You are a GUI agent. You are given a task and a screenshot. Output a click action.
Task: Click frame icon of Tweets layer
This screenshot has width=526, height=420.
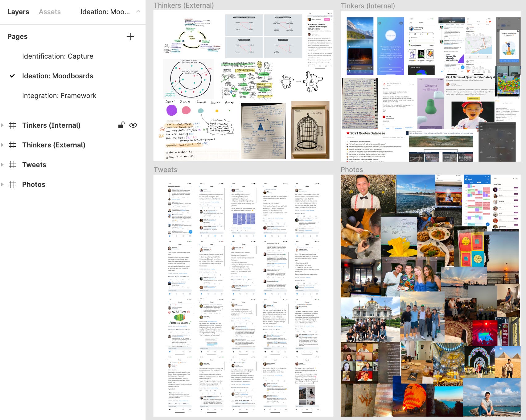pos(12,165)
